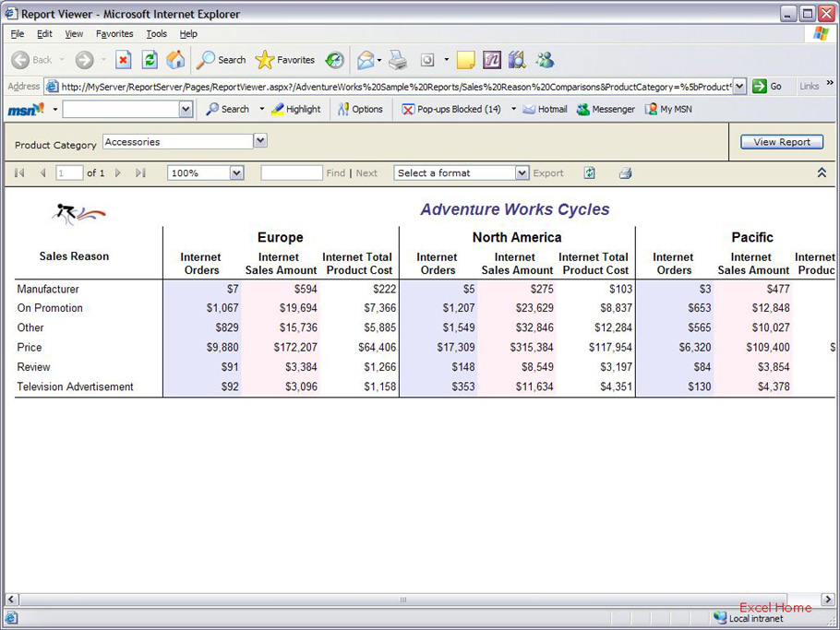Click the View Report button

[782, 142]
